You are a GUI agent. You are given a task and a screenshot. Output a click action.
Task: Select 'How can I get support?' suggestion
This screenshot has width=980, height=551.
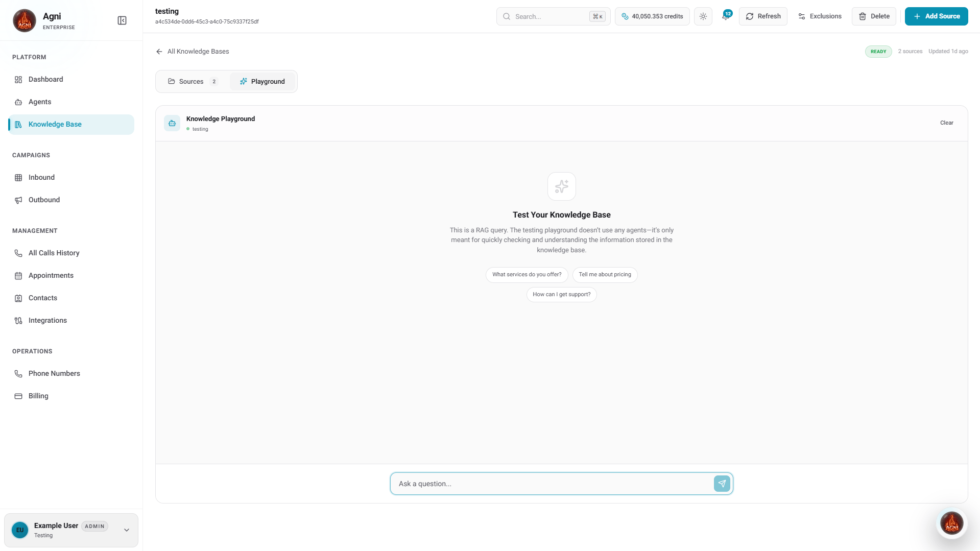pyautogui.click(x=561, y=295)
